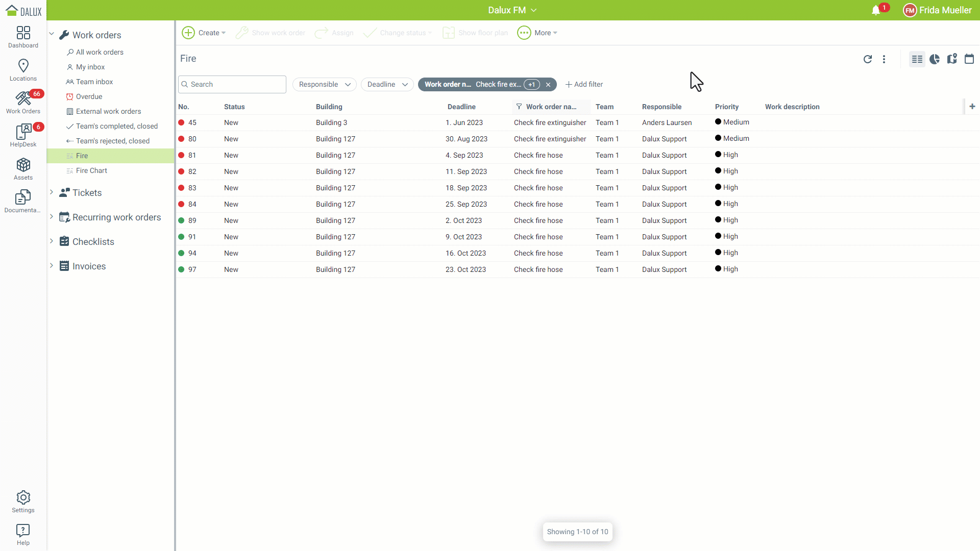The image size is (980, 551).
Task: Switch to map view icon
Action: [x=952, y=59]
